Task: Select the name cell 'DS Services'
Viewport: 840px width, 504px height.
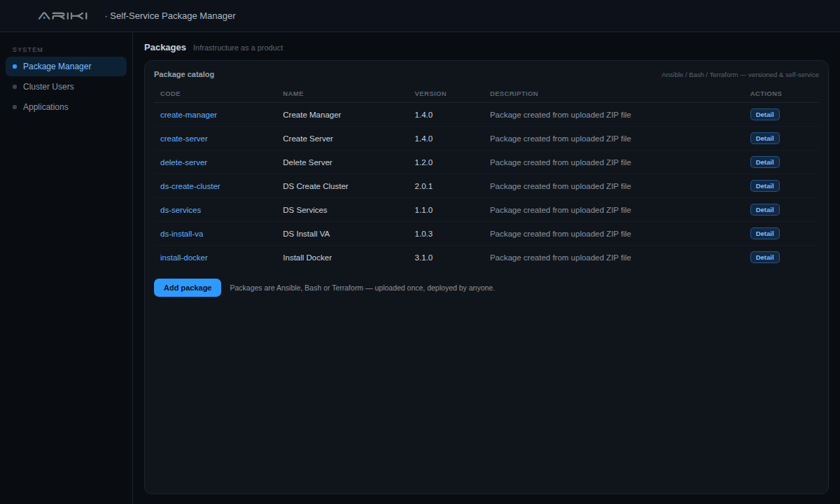Action: pos(305,210)
